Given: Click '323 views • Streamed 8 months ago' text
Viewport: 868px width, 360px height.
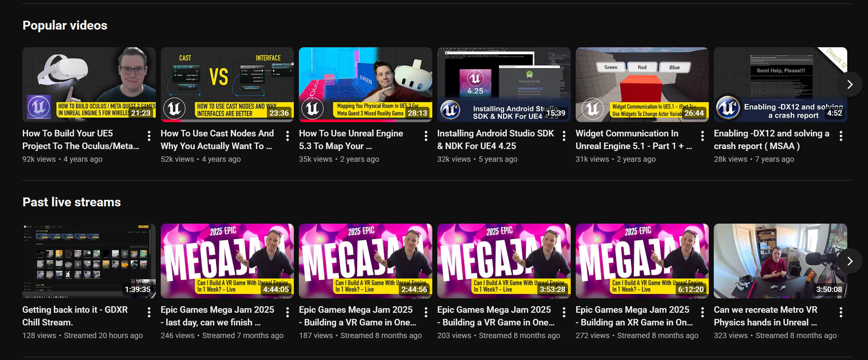Looking at the screenshot, I should (x=775, y=335).
